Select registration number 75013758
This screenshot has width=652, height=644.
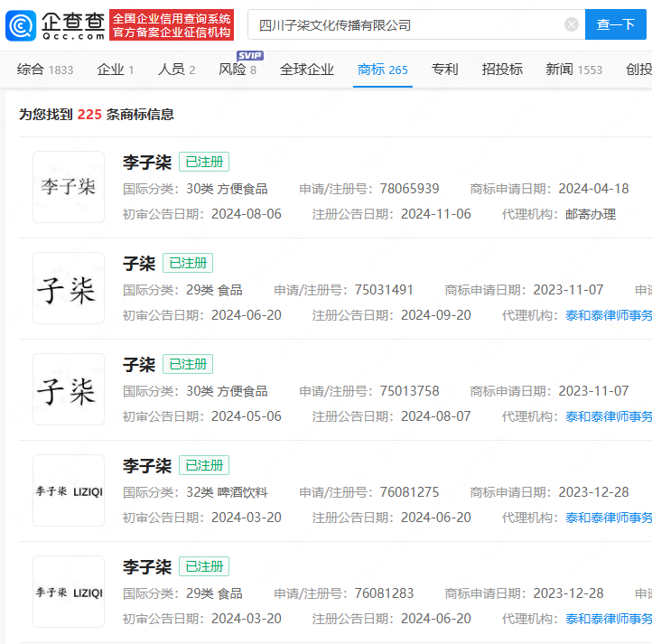[410, 391]
